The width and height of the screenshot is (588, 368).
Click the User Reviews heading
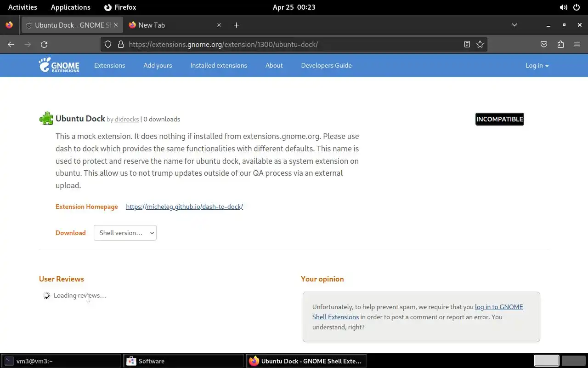(62, 279)
